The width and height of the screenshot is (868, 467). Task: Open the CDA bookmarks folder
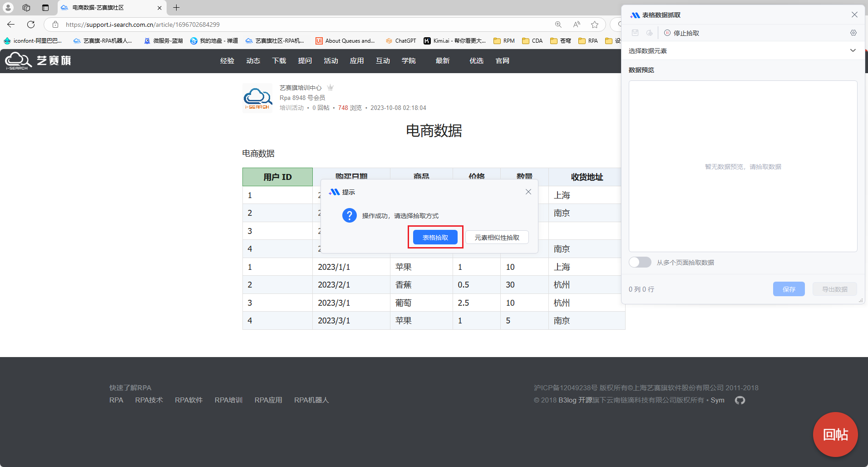coord(533,41)
